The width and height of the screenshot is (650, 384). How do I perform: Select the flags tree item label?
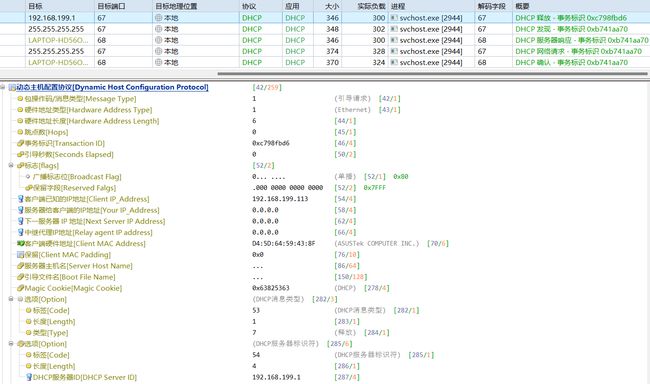41,165
